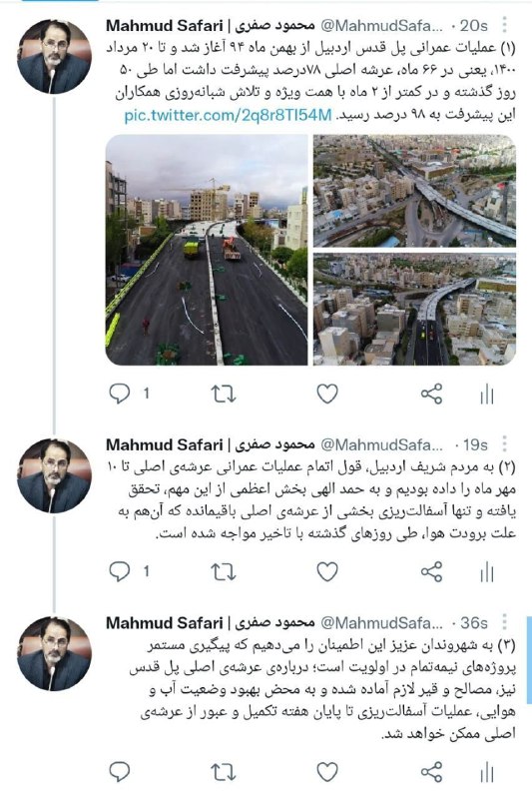This screenshot has width=532, height=799.
Task: Retweet the third tweet
Action: (x=223, y=772)
